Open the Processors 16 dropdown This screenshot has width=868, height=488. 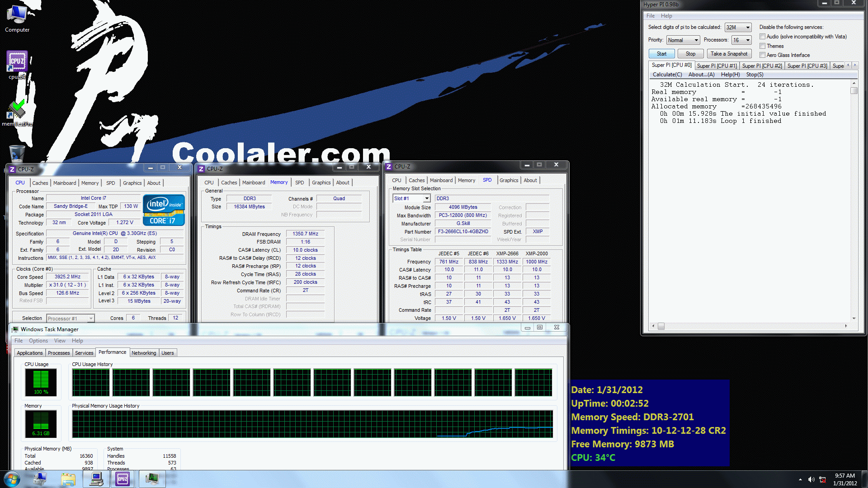[741, 40]
